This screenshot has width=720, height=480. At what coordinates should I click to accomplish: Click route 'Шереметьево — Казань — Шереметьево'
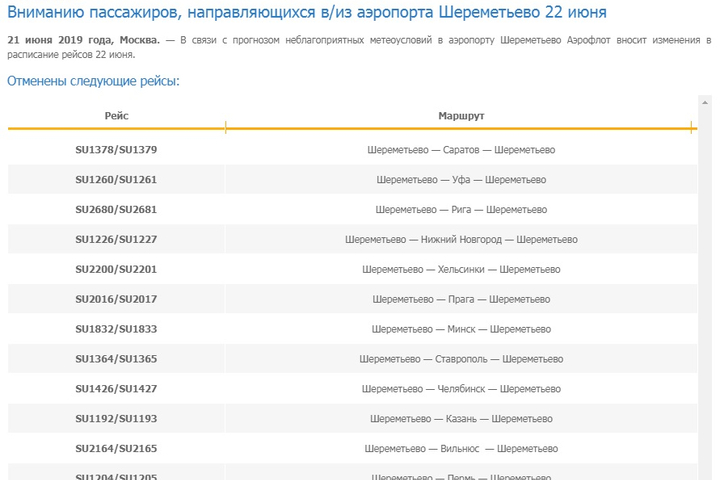[x=461, y=418]
